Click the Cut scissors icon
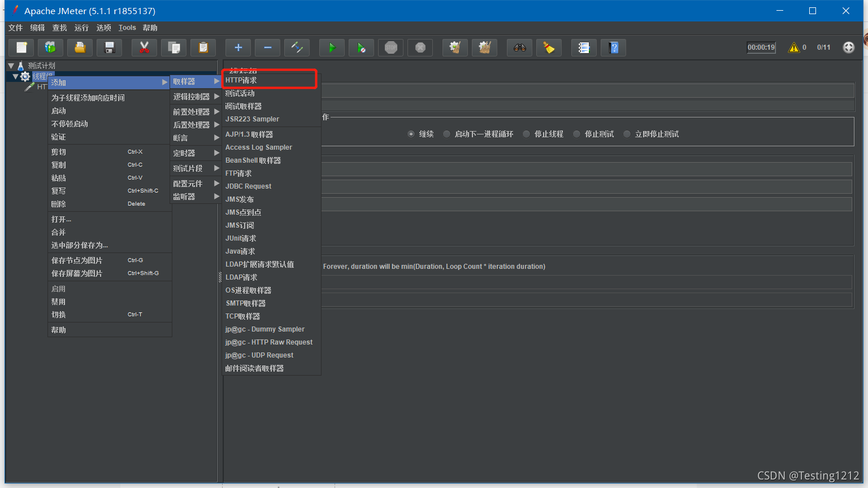Image resolution: width=868 pixels, height=488 pixels. (145, 47)
